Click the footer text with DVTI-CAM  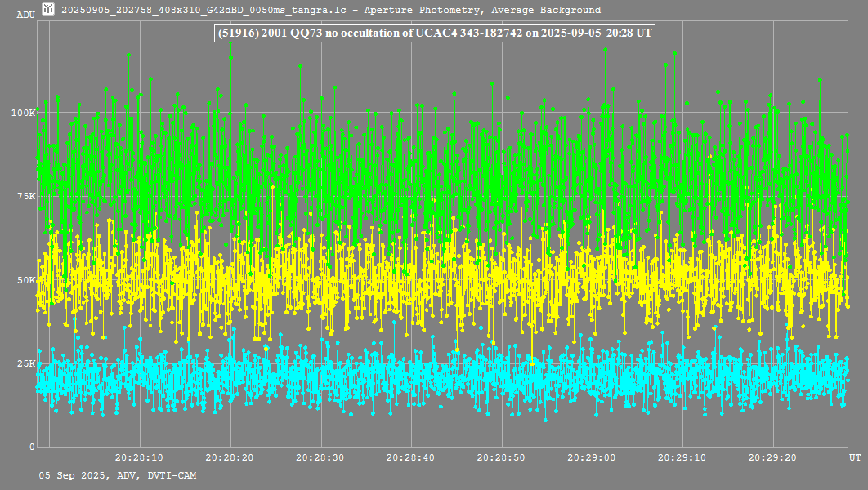pos(117,475)
